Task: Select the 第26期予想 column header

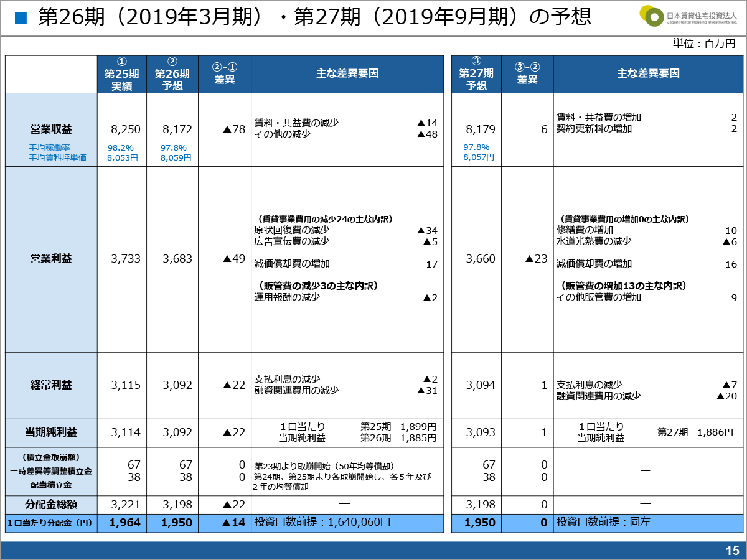Action: point(172,74)
